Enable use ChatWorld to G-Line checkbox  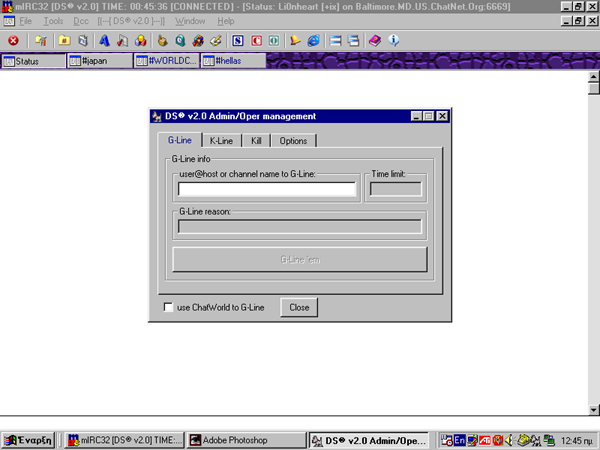[168, 307]
